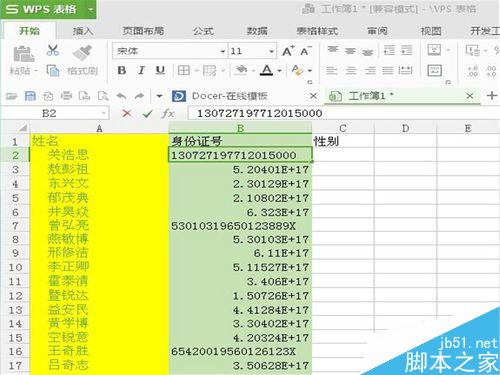
Task: Align text left
Action: (x=332, y=70)
